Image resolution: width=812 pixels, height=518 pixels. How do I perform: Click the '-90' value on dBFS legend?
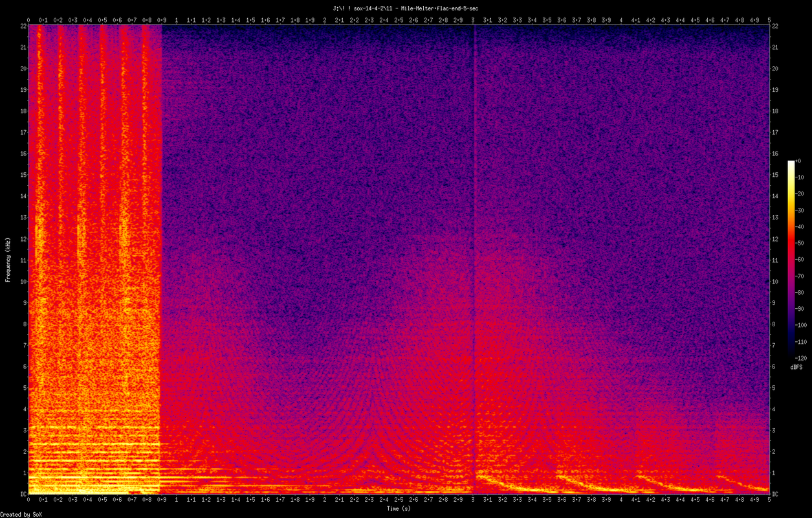click(800, 308)
